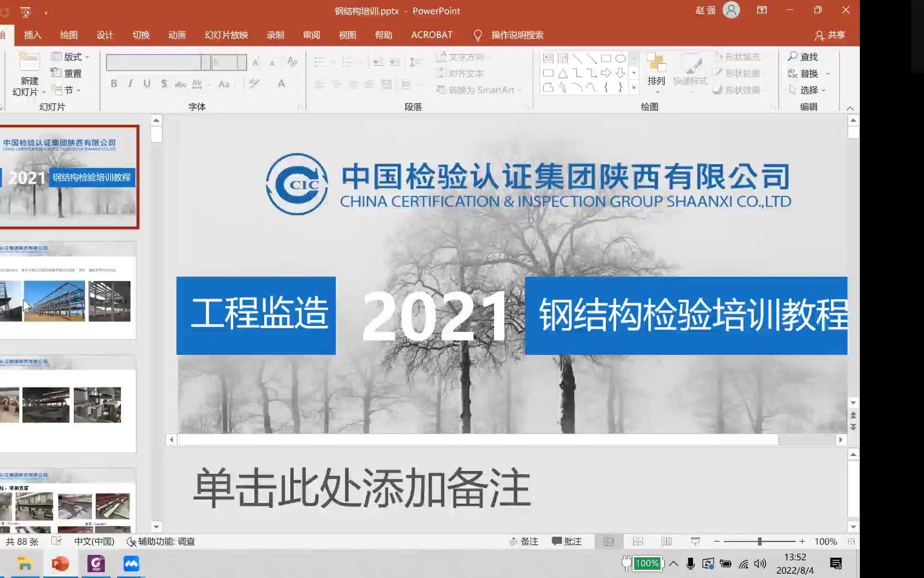Open Shape Fill (形状填充) options

(x=740, y=57)
